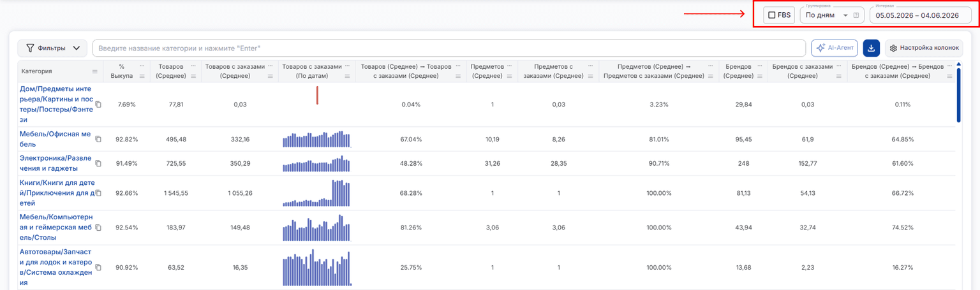Focus the category name search field
Screen dimensions: 980x290
coord(449,48)
